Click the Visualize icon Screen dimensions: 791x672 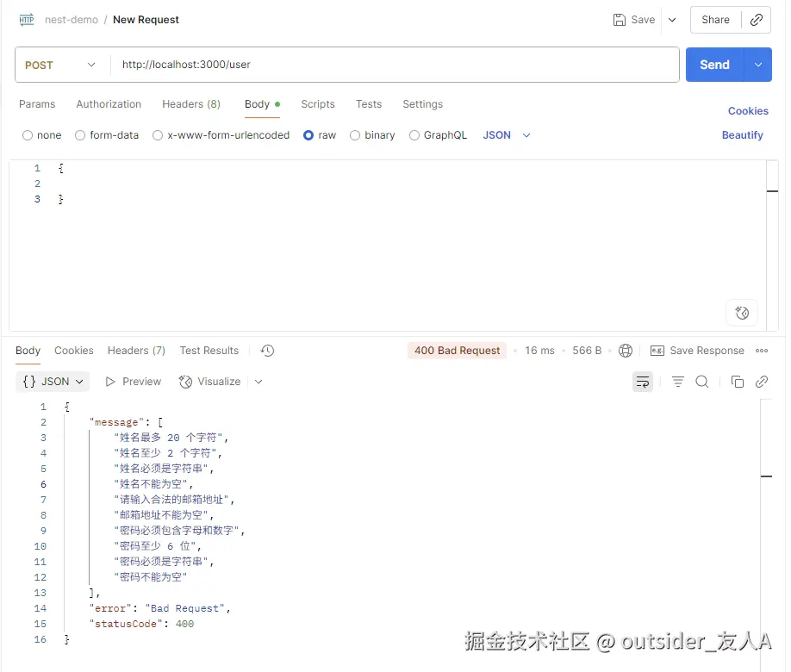pyautogui.click(x=185, y=382)
